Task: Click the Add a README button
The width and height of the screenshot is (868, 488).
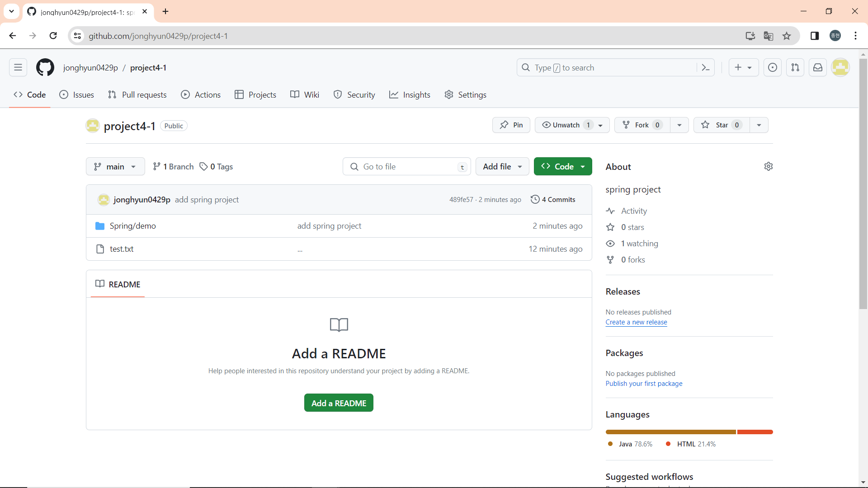Action: [339, 403]
